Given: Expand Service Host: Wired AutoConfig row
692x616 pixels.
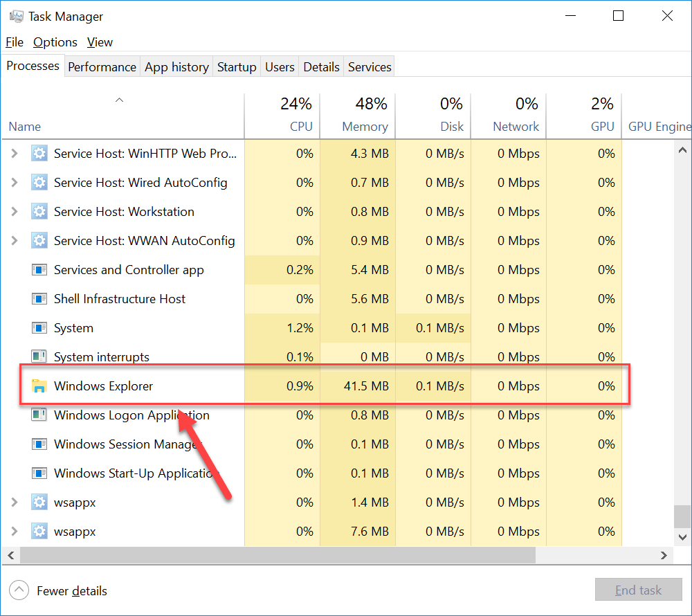Looking at the screenshot, I should pos(15,183).
